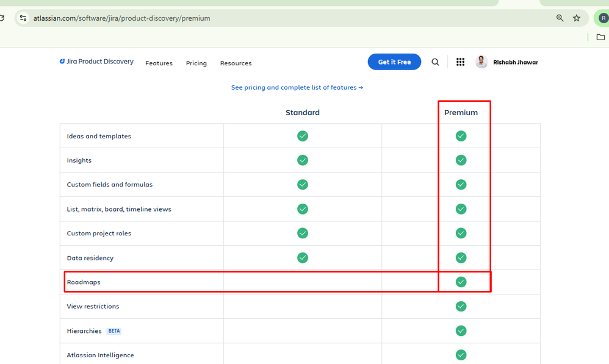609x364 pixels.
Task: Open the Features menu
Action: click(159, 63)
